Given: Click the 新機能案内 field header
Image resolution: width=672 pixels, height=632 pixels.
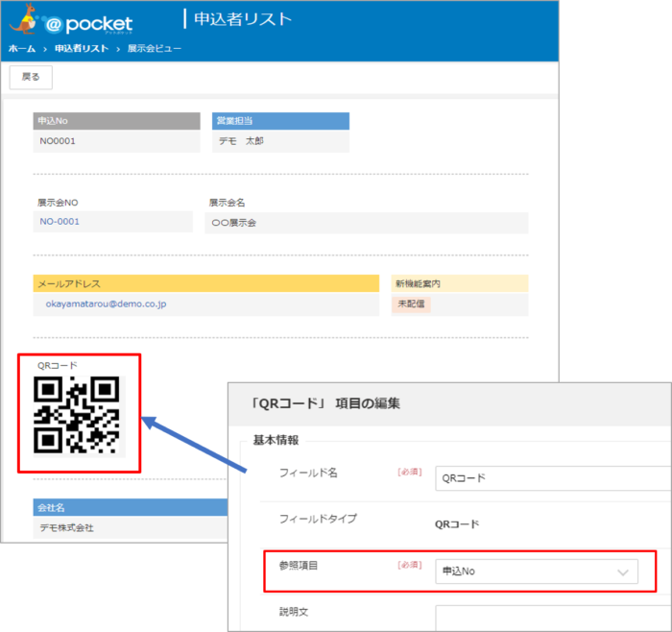Looking at the screenshot, I should click(460, 283).
